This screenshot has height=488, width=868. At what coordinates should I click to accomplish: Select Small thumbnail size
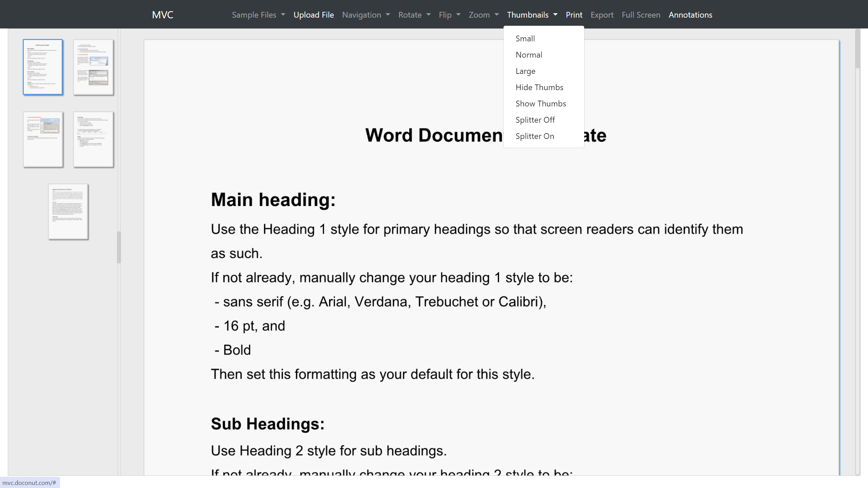544,39
